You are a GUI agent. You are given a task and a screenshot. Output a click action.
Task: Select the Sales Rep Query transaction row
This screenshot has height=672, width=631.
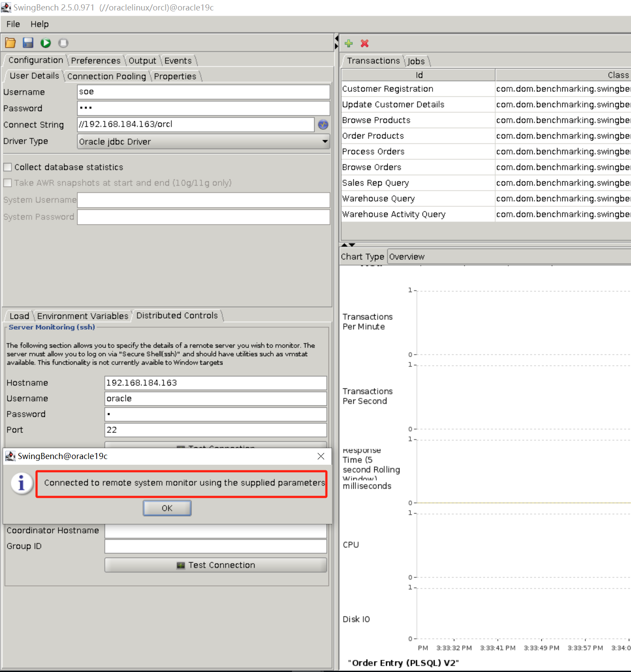point(486,183)
